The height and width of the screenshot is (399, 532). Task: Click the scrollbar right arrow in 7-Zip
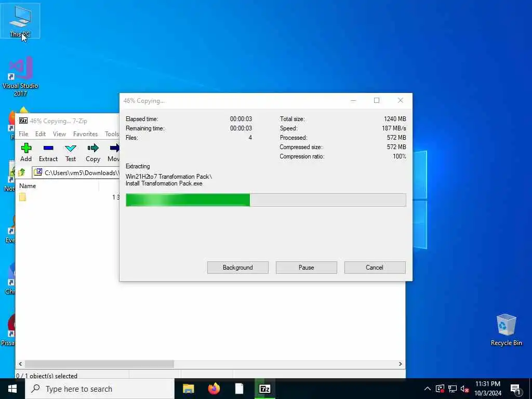401,364
